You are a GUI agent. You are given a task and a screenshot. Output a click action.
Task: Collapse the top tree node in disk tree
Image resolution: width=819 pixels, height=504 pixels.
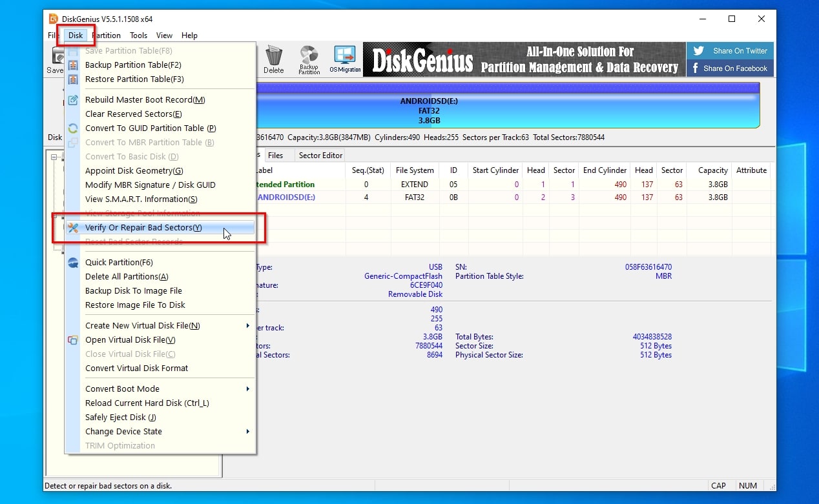(54, 157)
